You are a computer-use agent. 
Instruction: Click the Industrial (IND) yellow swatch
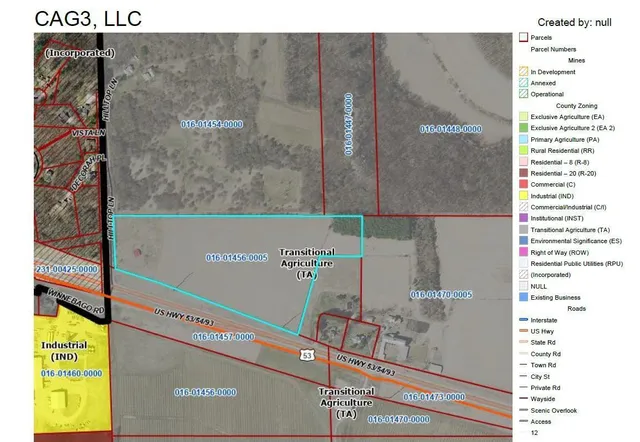click(x=522, y=195)
